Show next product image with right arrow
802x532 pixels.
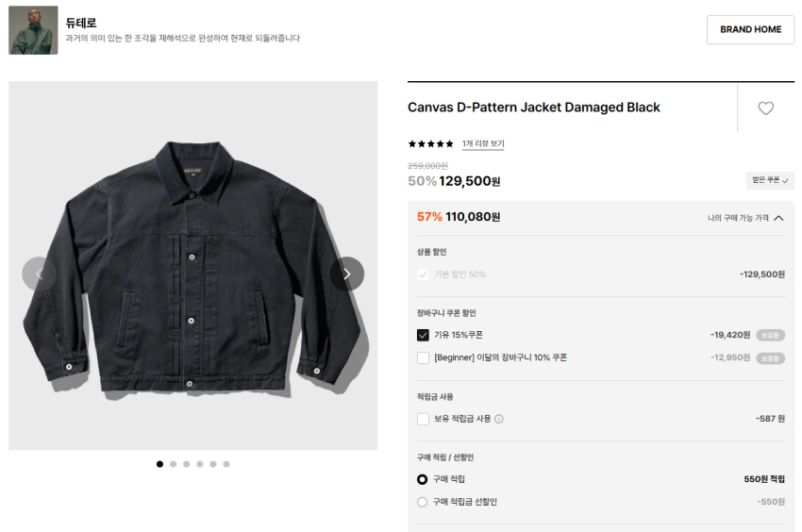(347, 274)
